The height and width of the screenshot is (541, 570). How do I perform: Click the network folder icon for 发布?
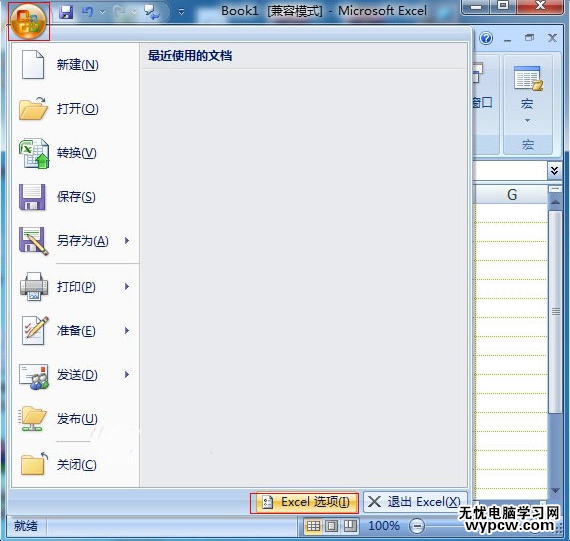[32, 419]
